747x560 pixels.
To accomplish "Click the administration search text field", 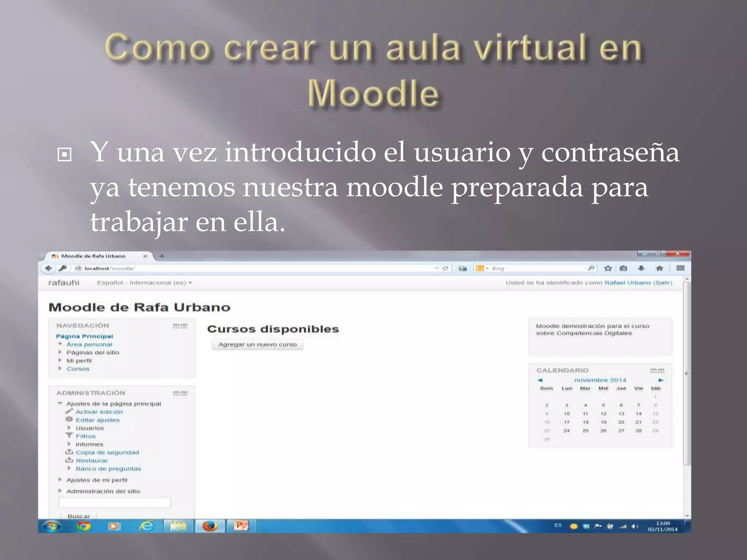I will click(x=115, y=502).
